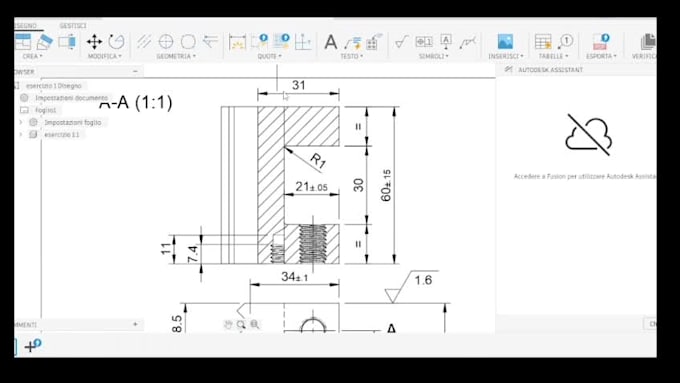Image resolution: width=680 pixels, height=383 pixels.
Task: Click the A-A (1:1) section view label
Action: pyautogui.click(x=136, y=102)
